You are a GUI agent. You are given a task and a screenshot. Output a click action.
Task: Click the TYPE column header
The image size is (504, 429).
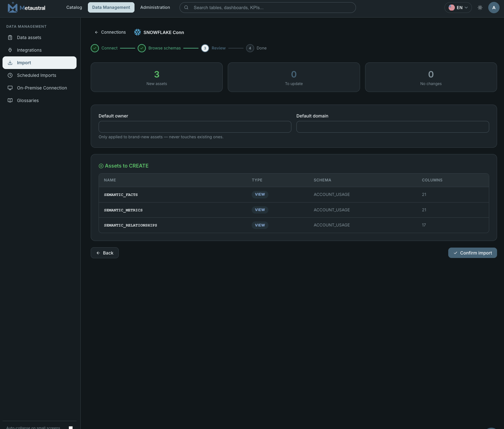257,180
